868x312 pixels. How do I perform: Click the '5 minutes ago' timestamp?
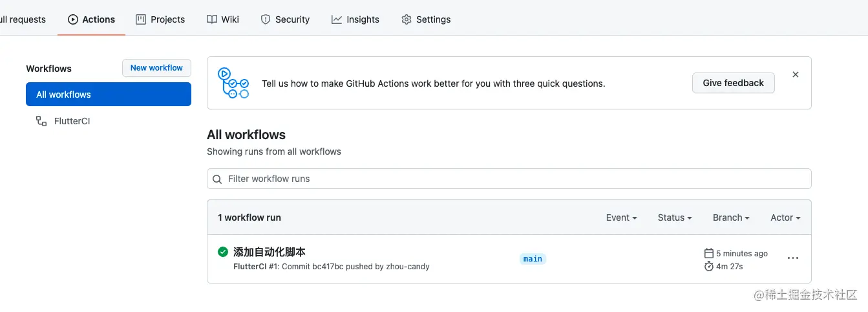pos(742,253)
